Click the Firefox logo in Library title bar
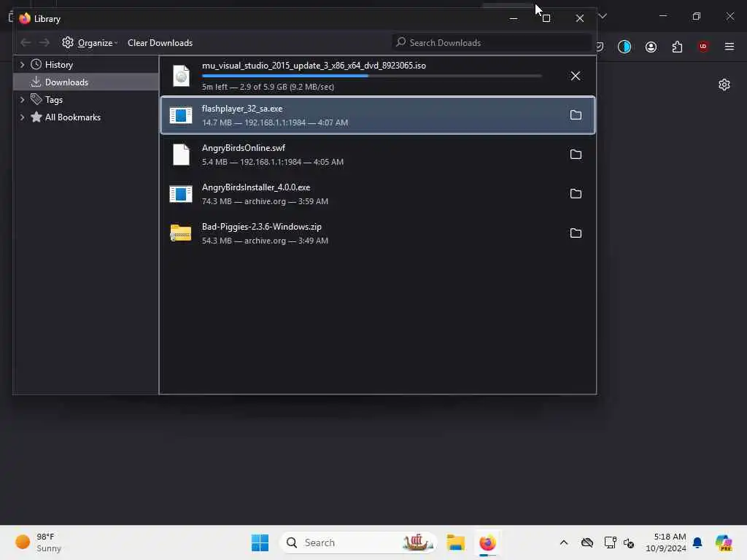The width and height of the screenshot is (747, 560). (x=25, y=18)
